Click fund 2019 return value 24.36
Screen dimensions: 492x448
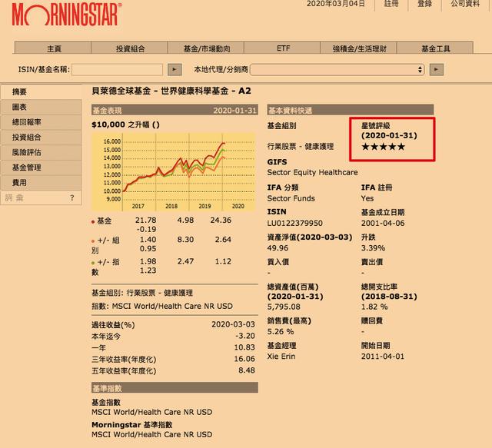coord(221,220)
